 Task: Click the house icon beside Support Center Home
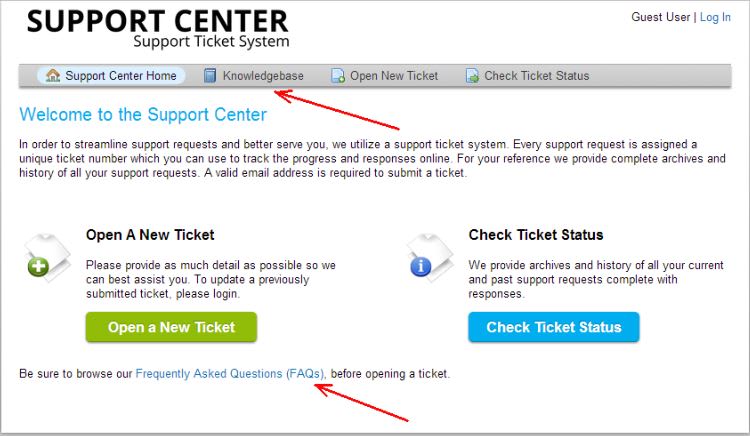[x=52, y=76]
